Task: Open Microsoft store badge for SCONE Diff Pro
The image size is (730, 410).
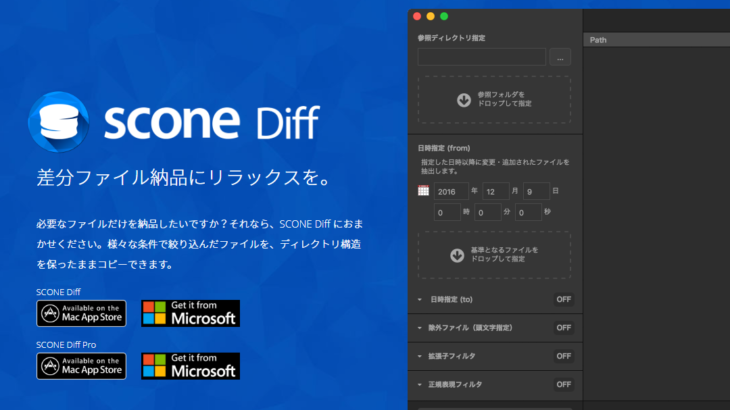Action: 190,365
